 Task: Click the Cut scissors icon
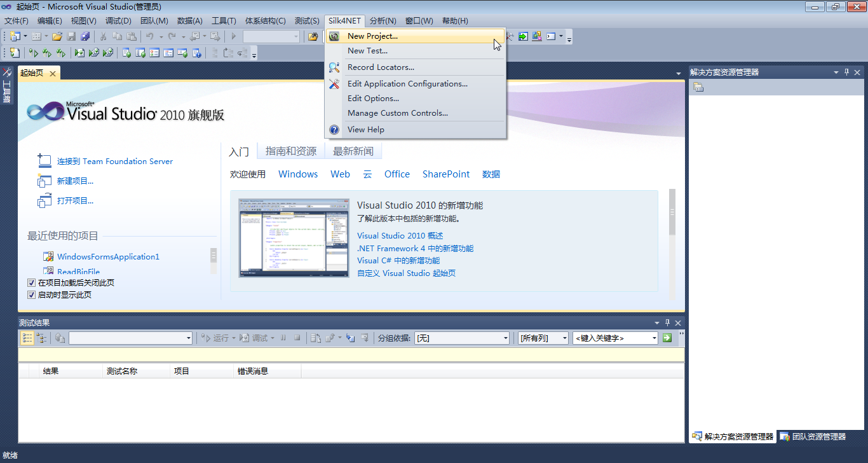104,36
